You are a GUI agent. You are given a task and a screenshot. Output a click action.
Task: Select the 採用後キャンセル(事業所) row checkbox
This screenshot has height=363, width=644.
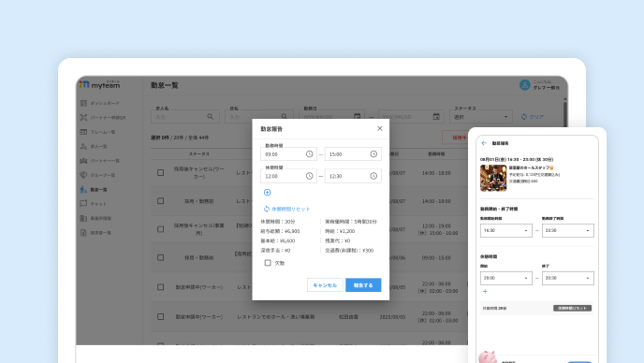(x=161, y=229)
